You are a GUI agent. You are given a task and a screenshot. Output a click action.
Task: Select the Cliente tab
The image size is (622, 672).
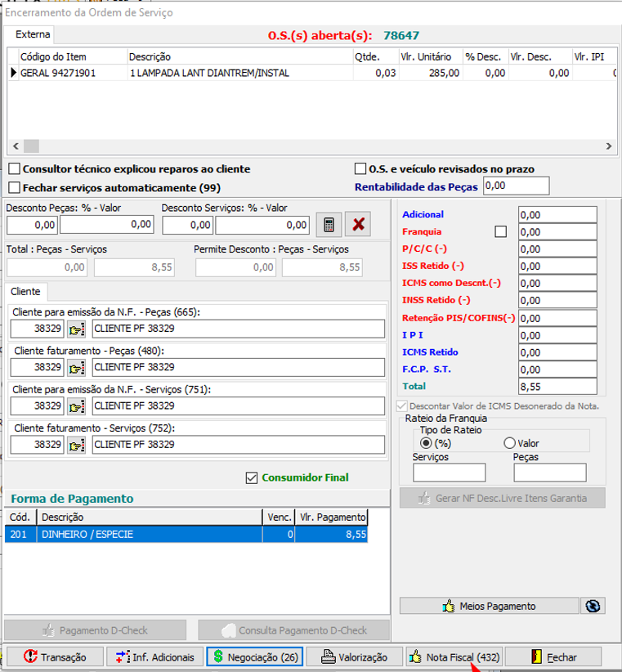27,291
